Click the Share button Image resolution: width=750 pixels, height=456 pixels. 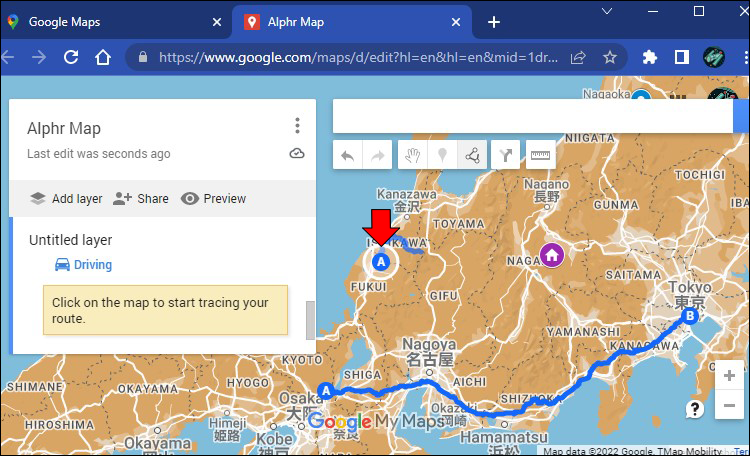[141, 199]
